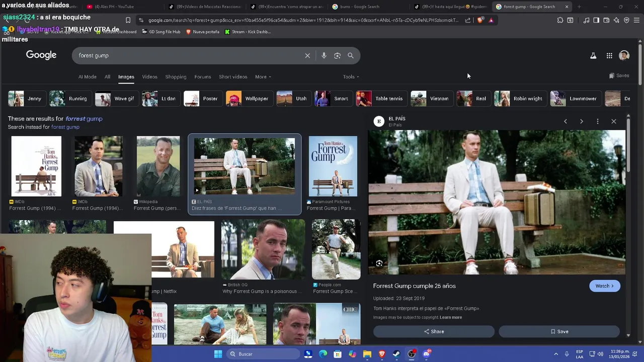
Task: Switch to the Forums tab
Action: (203, 77)
